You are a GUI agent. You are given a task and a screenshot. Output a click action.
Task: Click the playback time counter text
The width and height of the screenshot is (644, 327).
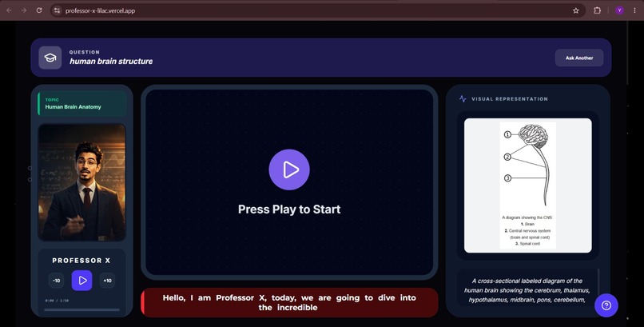(57, 301)
